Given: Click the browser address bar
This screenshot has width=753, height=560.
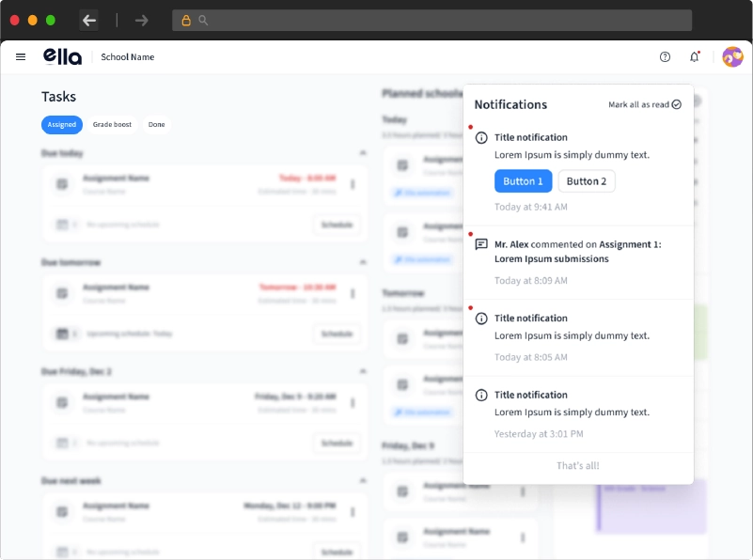Looking at the screenshot, I should (432, 20).
